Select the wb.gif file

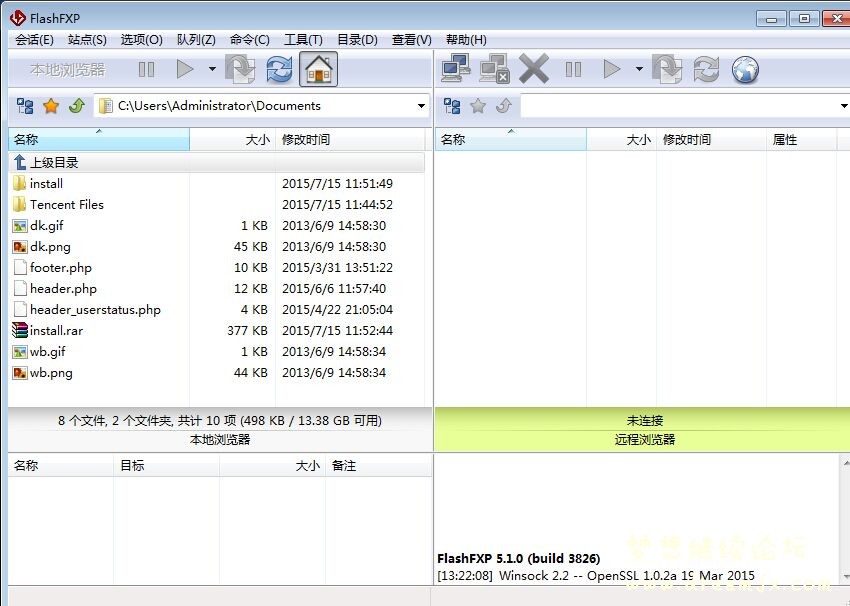[x=216, y=351]
